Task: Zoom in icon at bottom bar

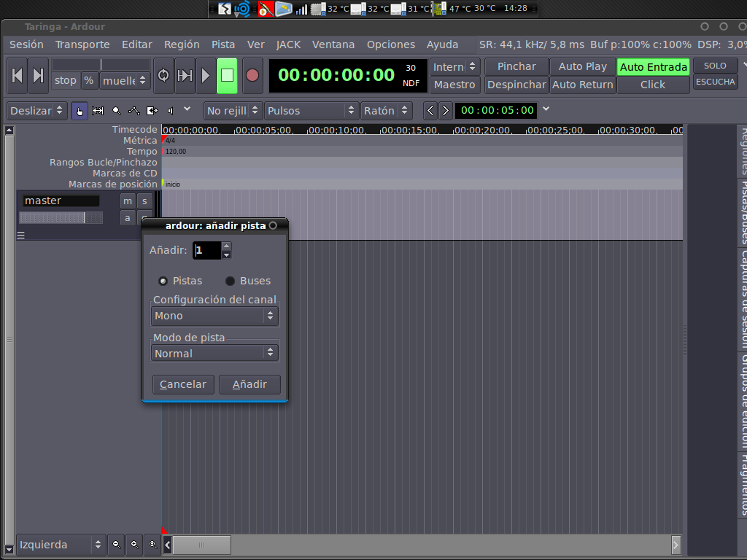Action: click(135, 544)
